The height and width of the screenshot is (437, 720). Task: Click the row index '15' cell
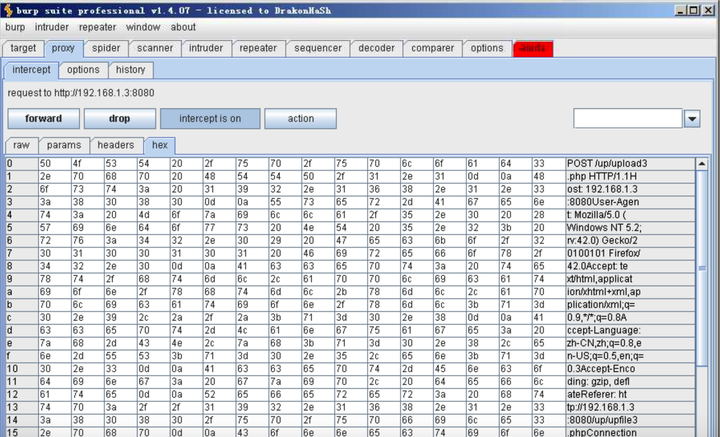[22, 432]
